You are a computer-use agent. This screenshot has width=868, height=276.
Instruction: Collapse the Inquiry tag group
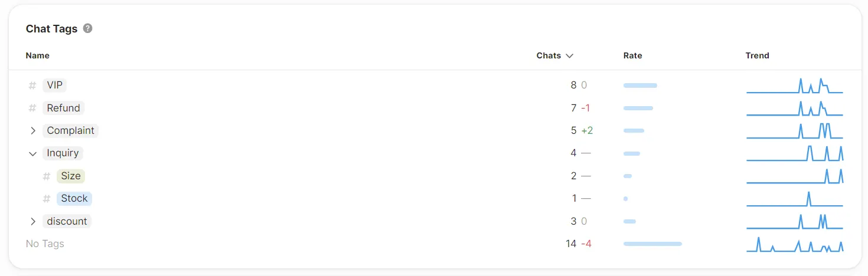click(x=33, y=153)
